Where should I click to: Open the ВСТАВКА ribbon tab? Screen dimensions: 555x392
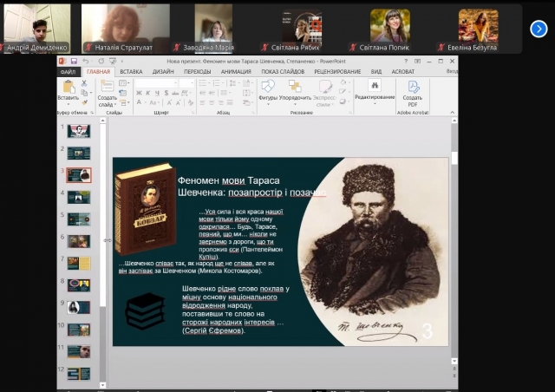tap(131, 72)
